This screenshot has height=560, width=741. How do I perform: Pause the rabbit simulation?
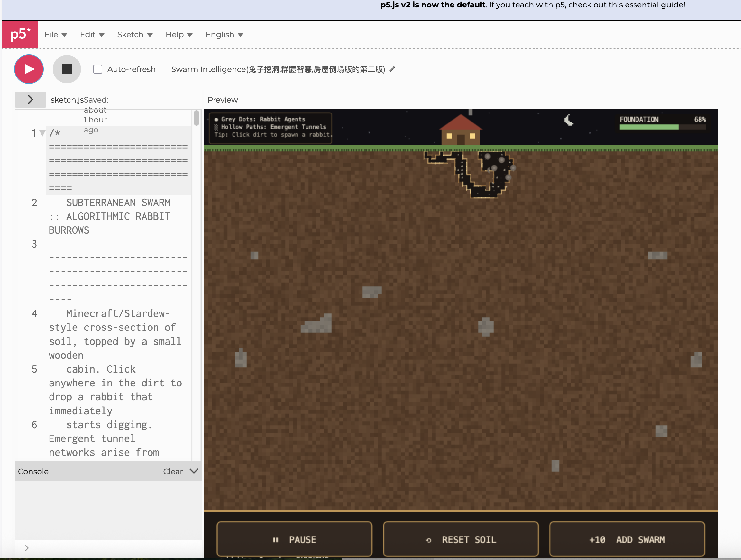point(295,539)
